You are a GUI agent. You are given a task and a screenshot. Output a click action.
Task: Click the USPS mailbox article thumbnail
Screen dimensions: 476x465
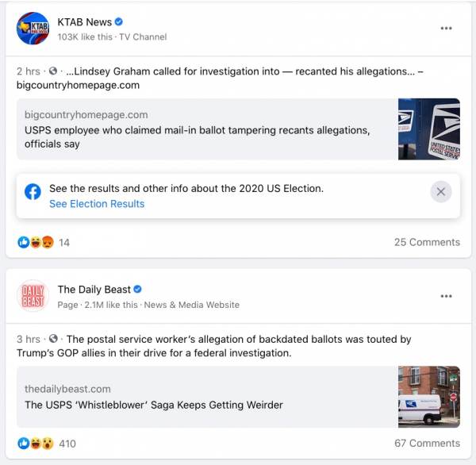(x=429, y=129)
